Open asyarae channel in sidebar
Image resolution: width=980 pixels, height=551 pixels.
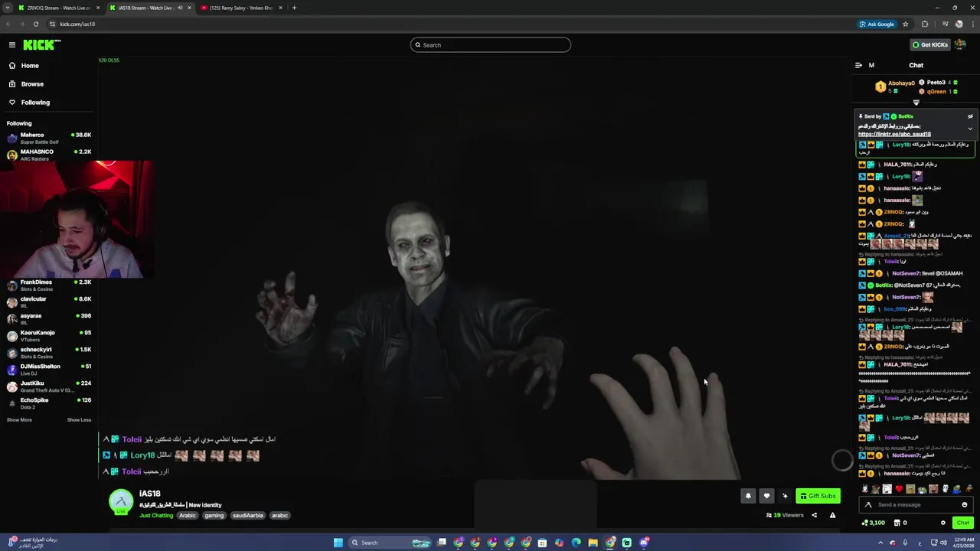point(47,319)
